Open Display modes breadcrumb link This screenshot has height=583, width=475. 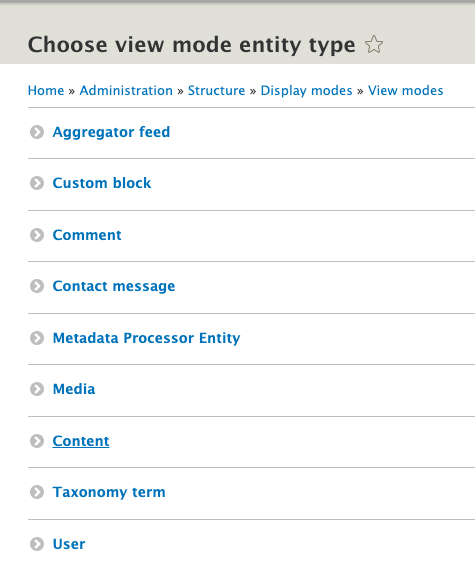coord(306,90)
